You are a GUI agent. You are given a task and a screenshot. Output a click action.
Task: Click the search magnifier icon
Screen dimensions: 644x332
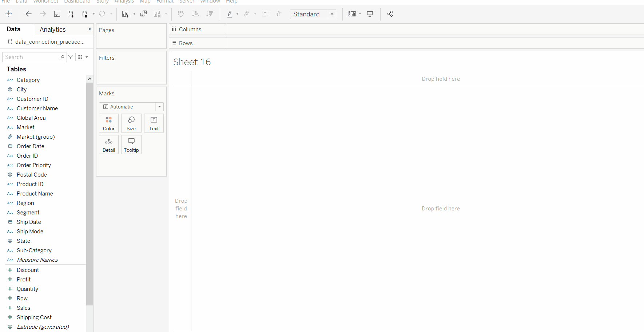coord(63,57)
